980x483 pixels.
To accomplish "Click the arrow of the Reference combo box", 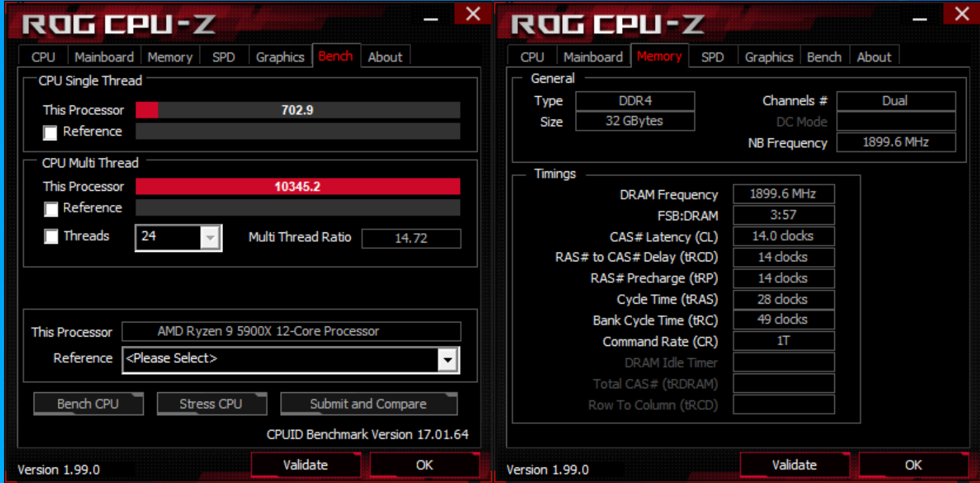I will tap(448, 360).
